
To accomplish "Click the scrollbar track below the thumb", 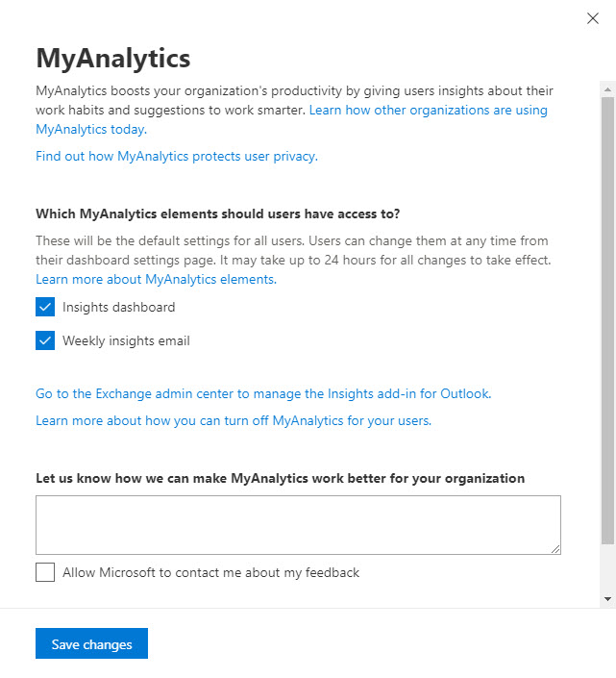I will [607, 569].
